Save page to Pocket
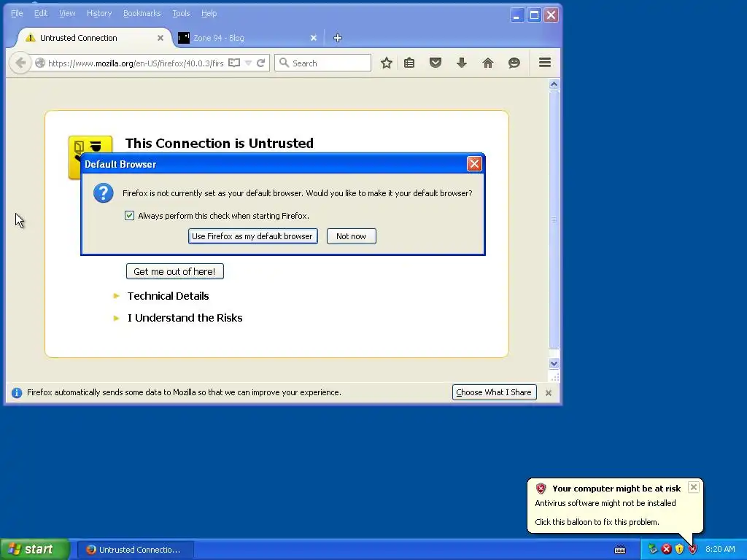Viewport: 747px width, 560px height. tap(436, 63)
